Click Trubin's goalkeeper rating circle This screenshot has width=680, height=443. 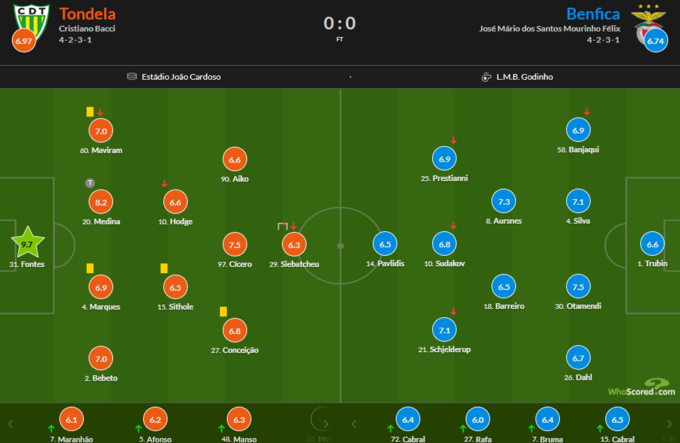point(652,244)
